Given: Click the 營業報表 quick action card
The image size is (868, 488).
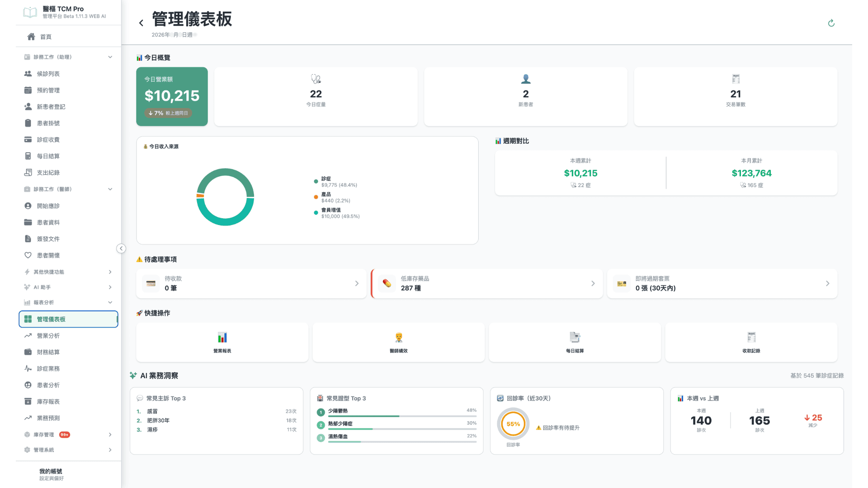Looking at the screenshot, I should click(x=222, y=342).
